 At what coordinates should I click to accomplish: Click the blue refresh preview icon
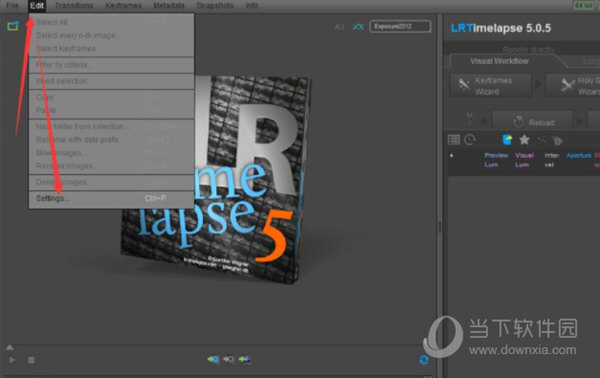(424, 360)
